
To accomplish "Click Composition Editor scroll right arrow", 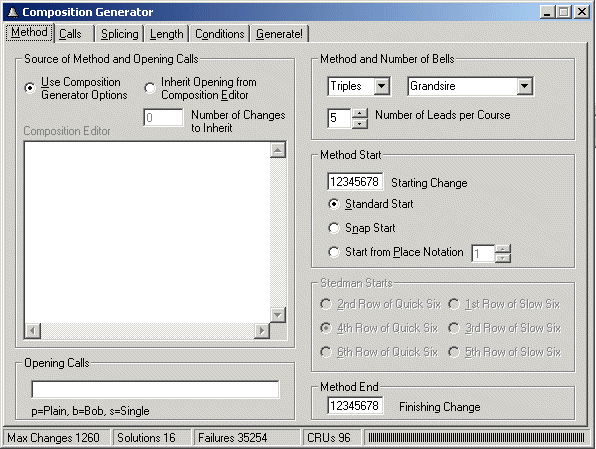I will (262, 330).
